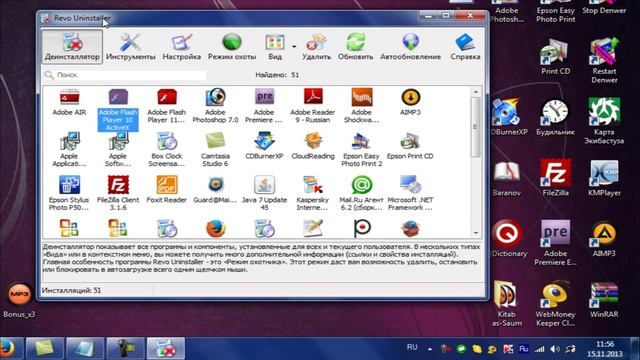Open the Настройка settings button
This screenshot has width=640, height=360.
point(182,47)
